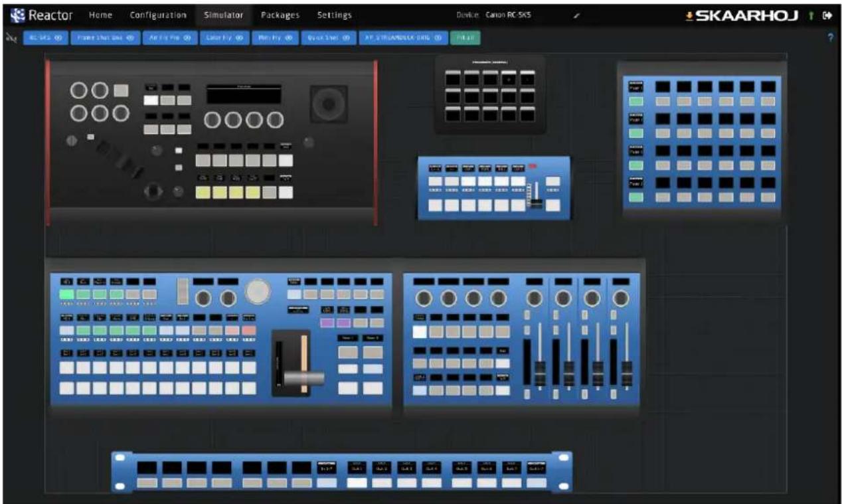Viewport: 842px width, 504px height.
Task: Click the first bright green button on the Air Fly Pro panel
Action: 66,294
